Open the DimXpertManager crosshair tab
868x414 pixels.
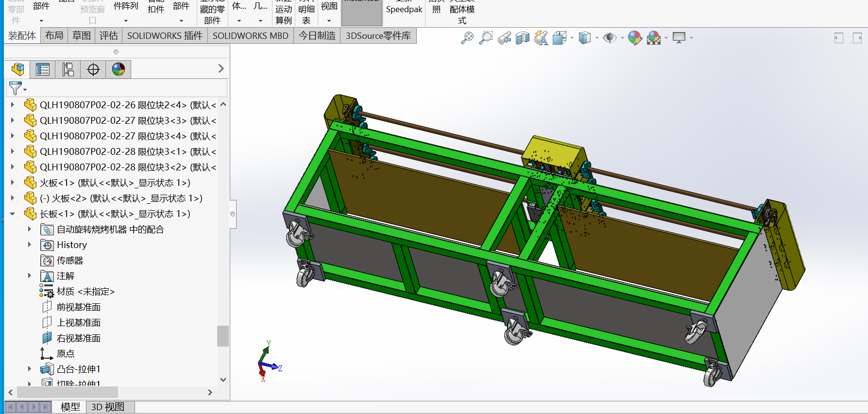[x=93, y=69]
